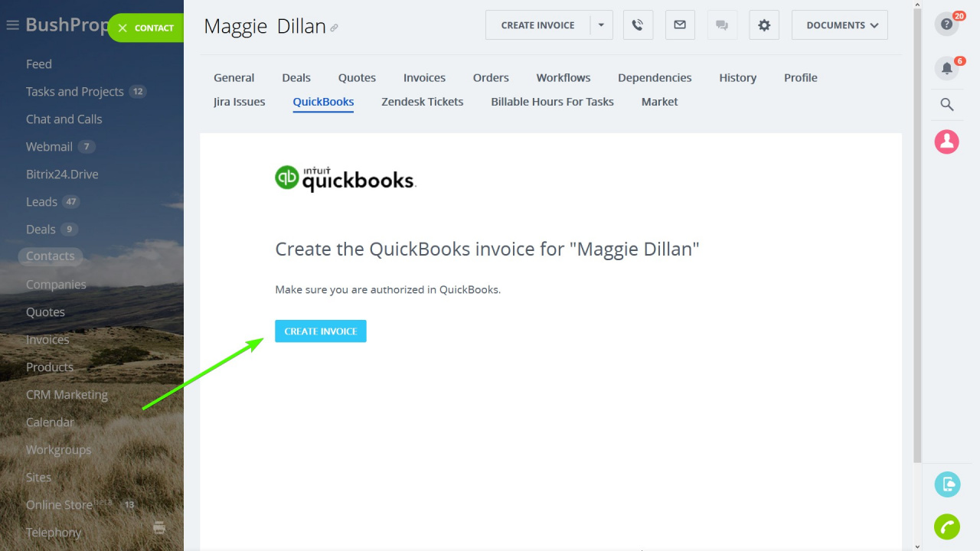Open the chat bubble icon
The height and width of the screenshot is (551, 980).
pyautogui.click(x=722, y=25)
